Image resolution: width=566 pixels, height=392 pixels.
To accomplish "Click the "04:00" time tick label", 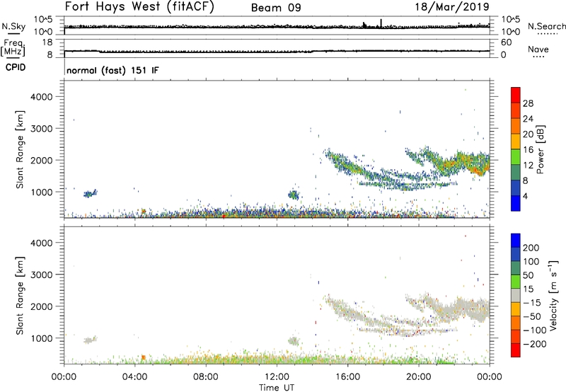I will [x=134, y=377].
